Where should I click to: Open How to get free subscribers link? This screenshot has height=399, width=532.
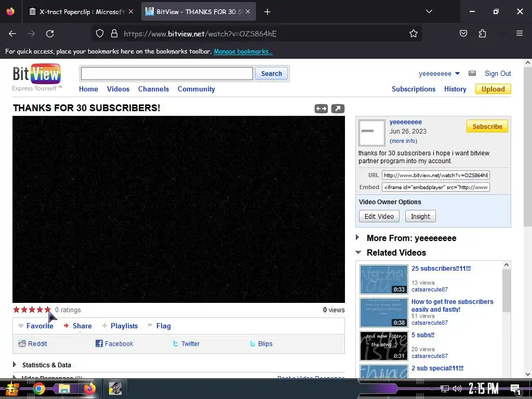(453, 305)
